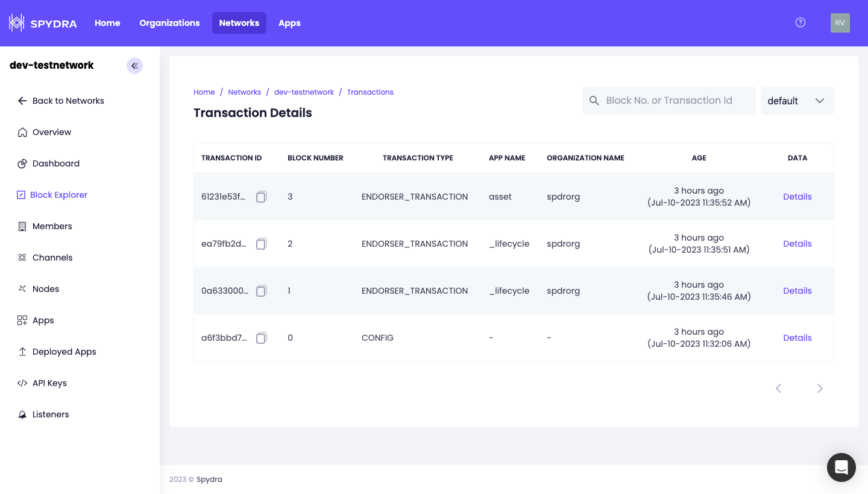Click dev-testnetwork breadcrumb link

tap(304, 92)
